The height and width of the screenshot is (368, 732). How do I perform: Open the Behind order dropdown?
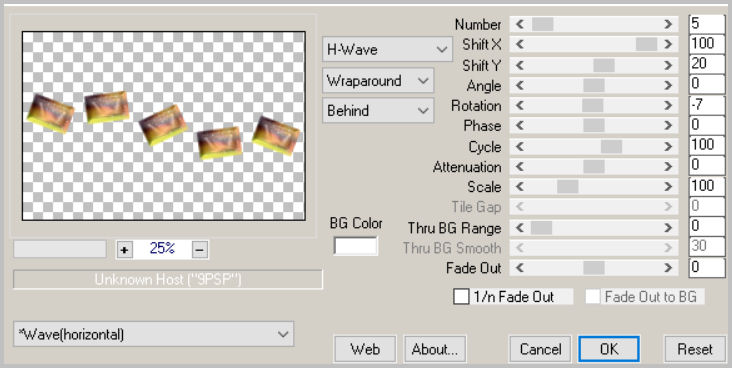point(378,111)
